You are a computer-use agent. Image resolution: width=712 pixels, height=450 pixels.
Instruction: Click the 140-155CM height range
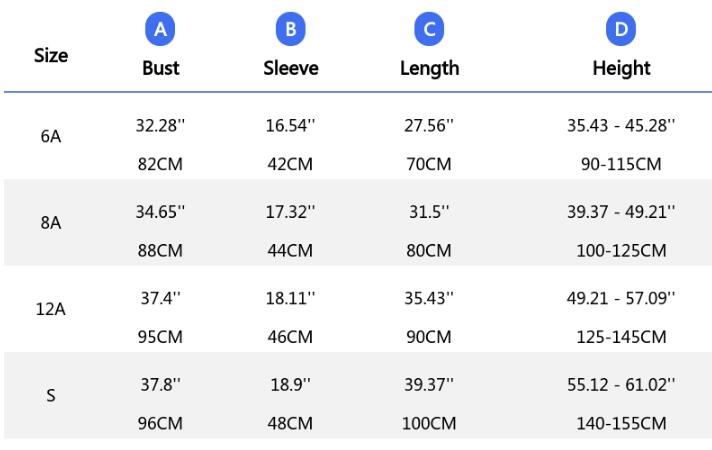pos(621,423)
